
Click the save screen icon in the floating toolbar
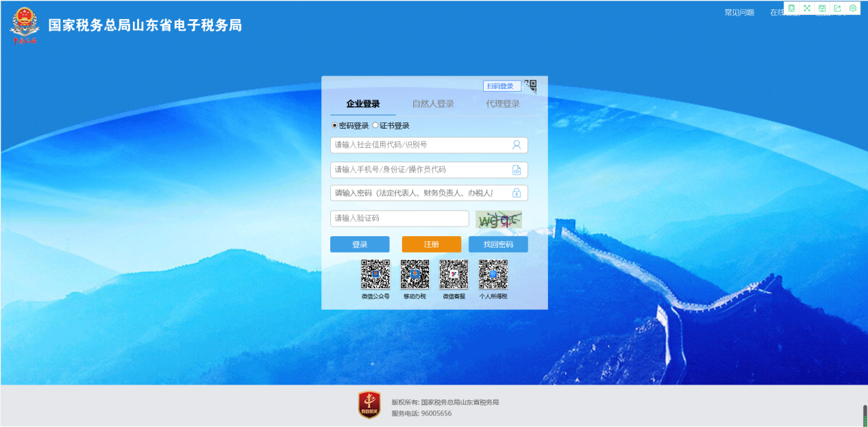click(x=822, y=8)
